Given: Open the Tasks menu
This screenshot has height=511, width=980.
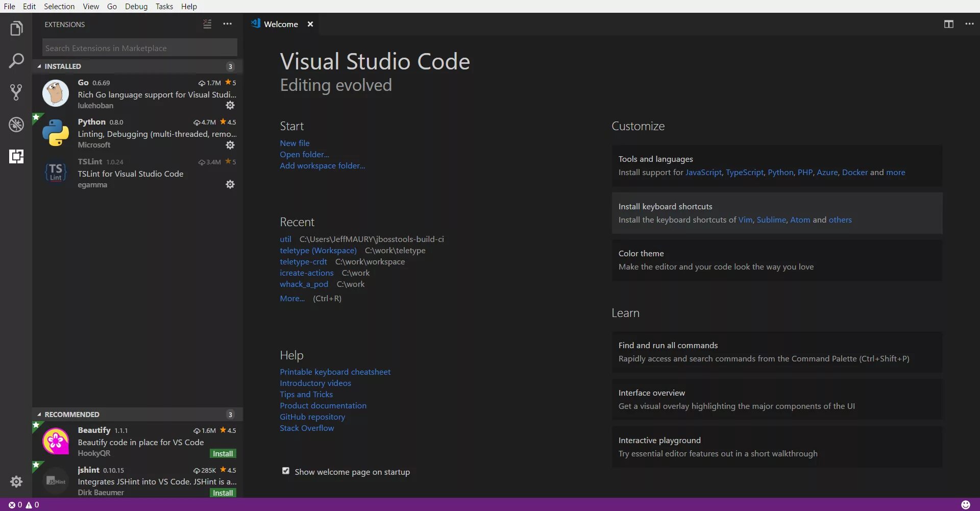Looking at the screenshot, I should tap(164, 6).
